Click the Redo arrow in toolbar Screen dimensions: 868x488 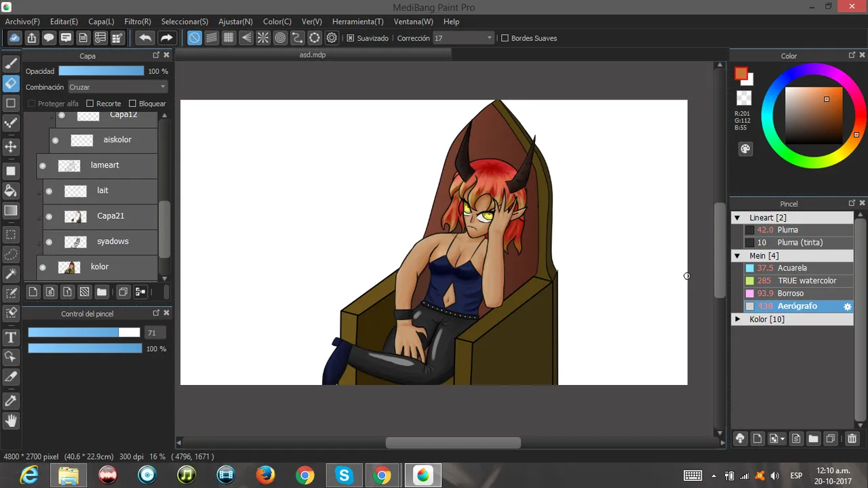pyautogui.click(x=167, y=38)
